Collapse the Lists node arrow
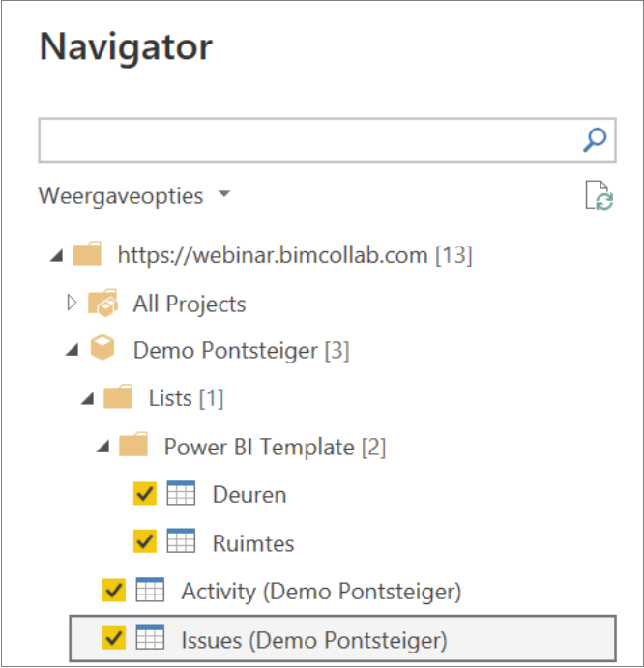This screenshot has height=668, width=644. click(x=88, y=398)
